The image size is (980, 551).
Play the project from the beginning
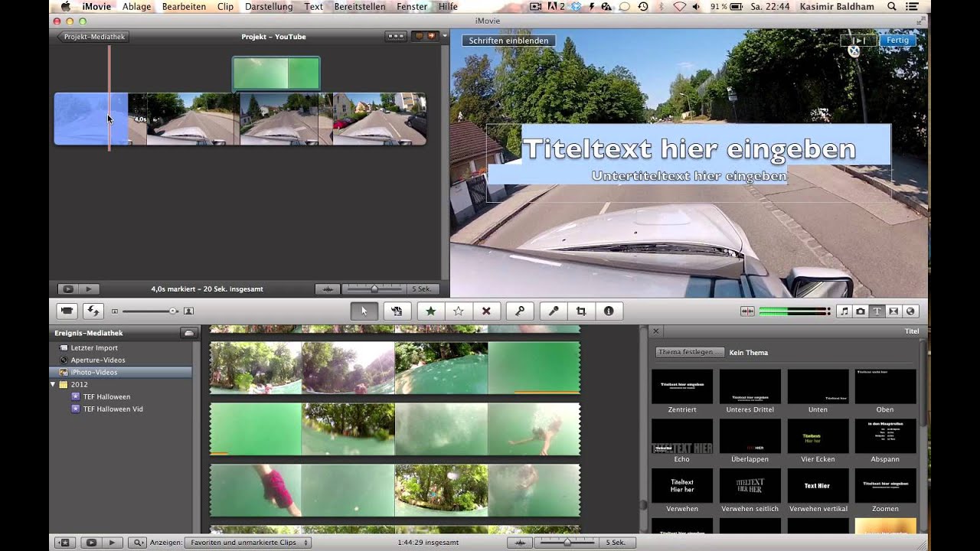[89, 289]
